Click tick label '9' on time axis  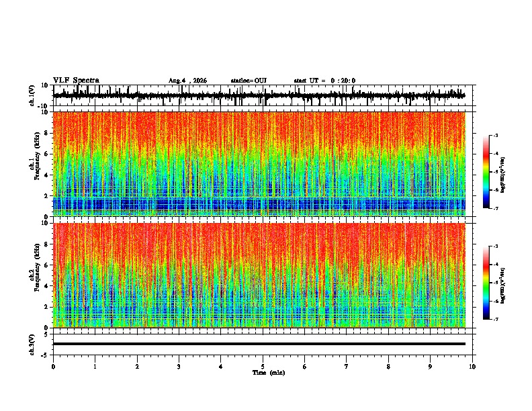point(430,367)
